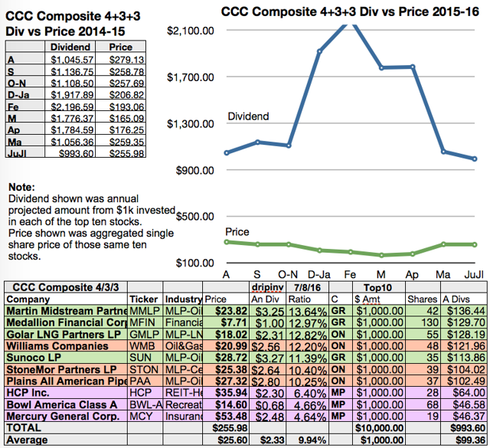The image size is (490, 448).
Task: Click the CCC Composite 4/3/3 table header
Action: click(x=66, y=287)
